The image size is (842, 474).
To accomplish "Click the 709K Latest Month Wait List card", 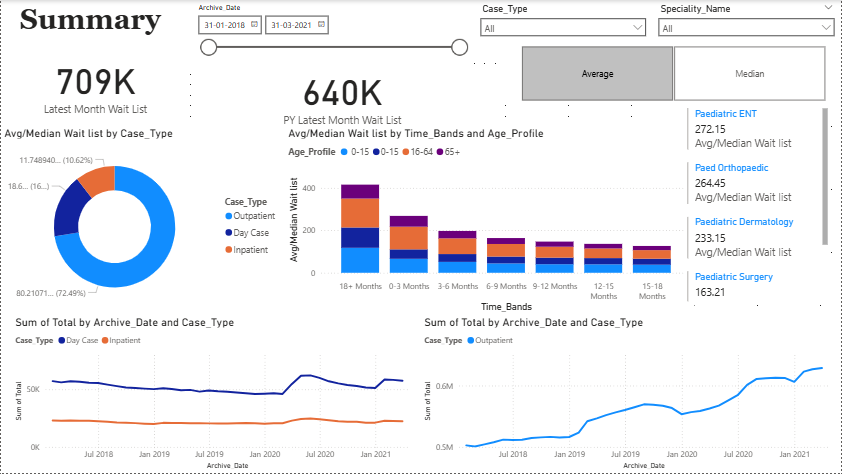I will (x=96, y=90).
